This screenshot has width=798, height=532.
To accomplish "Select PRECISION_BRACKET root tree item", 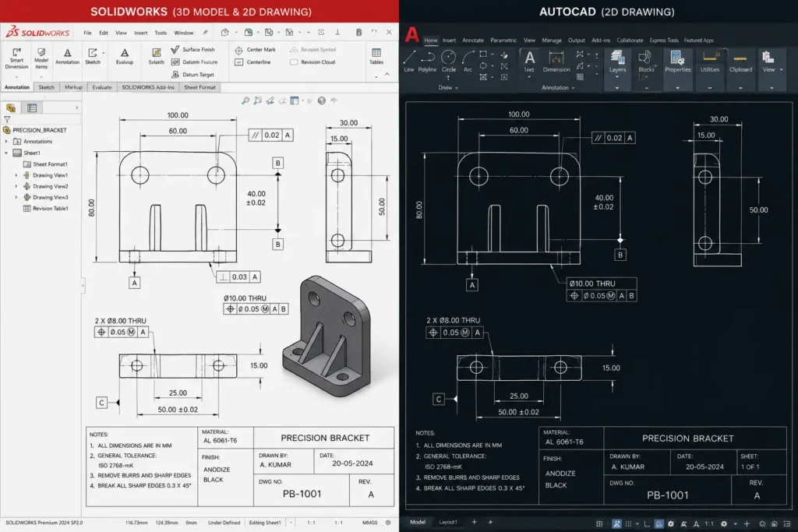I will [35, 130].
